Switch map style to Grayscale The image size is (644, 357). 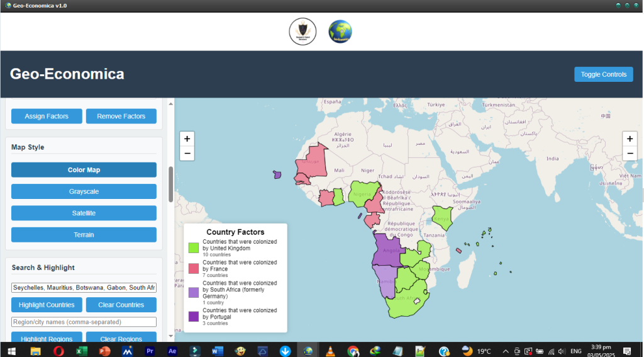[x=84, y=191]
